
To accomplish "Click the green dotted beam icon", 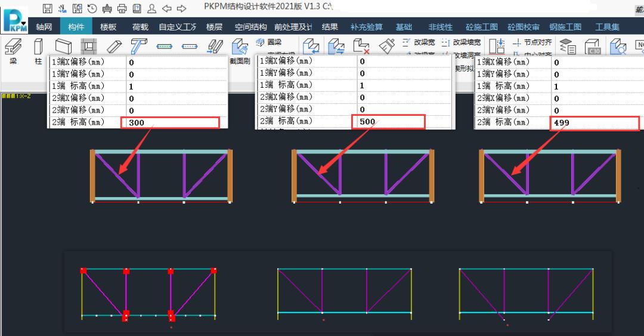I will [165, 47].
